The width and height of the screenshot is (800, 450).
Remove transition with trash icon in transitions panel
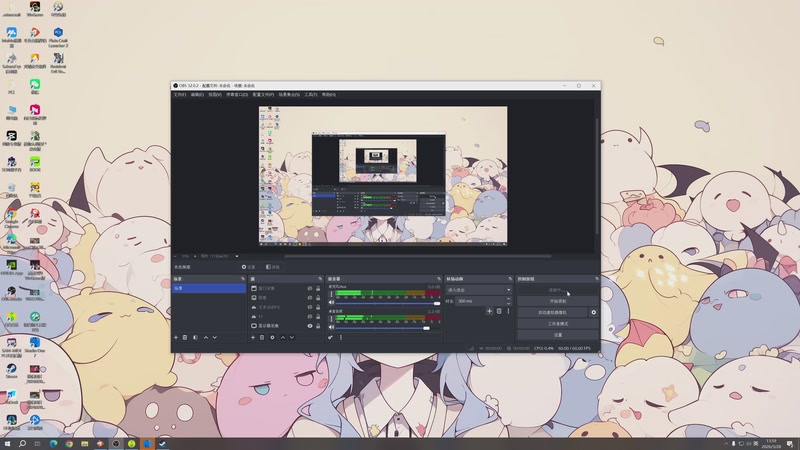pos(499,311)
